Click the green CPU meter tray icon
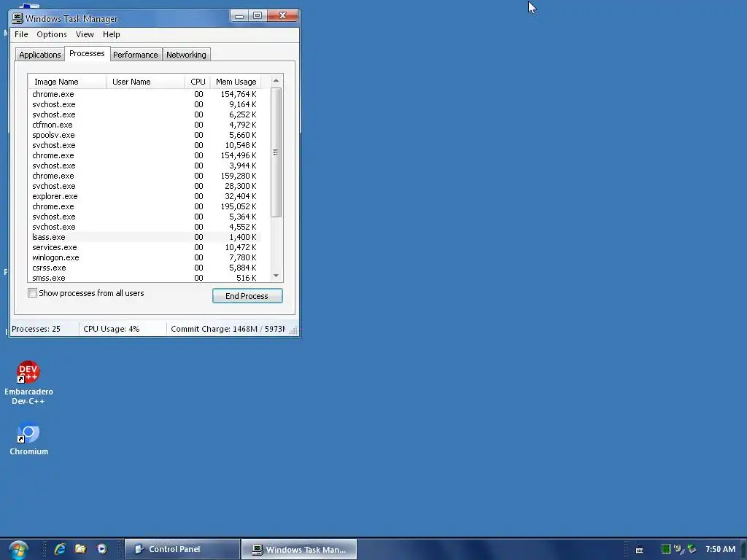 [x=666, y=549]
